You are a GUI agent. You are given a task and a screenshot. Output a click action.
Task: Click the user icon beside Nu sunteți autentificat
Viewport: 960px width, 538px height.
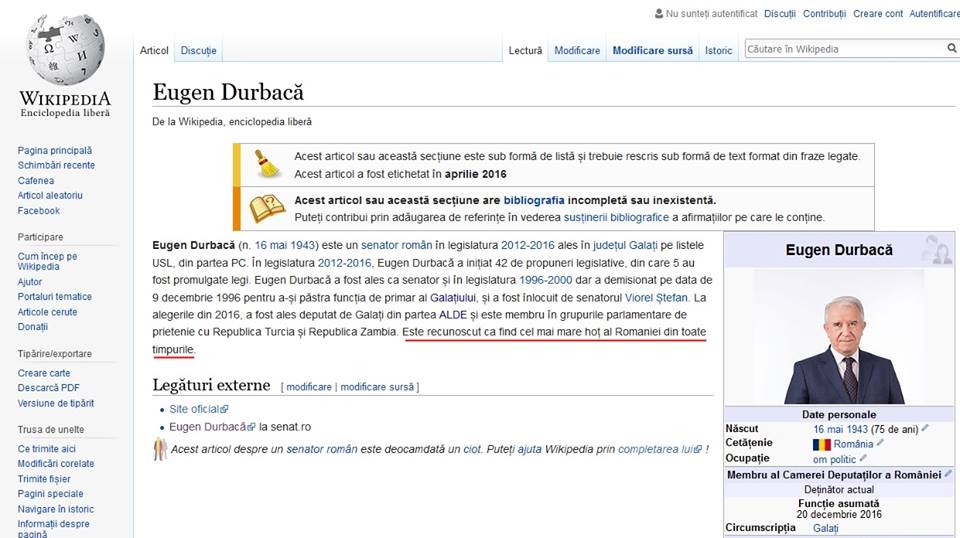pyautogui.click(x=659, y=13)
